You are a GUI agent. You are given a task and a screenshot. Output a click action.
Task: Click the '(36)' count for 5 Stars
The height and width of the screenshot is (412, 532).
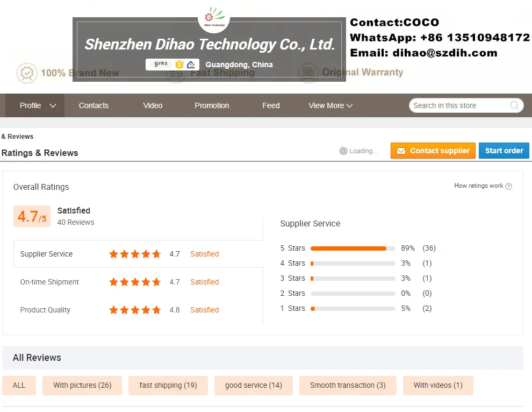429,248
